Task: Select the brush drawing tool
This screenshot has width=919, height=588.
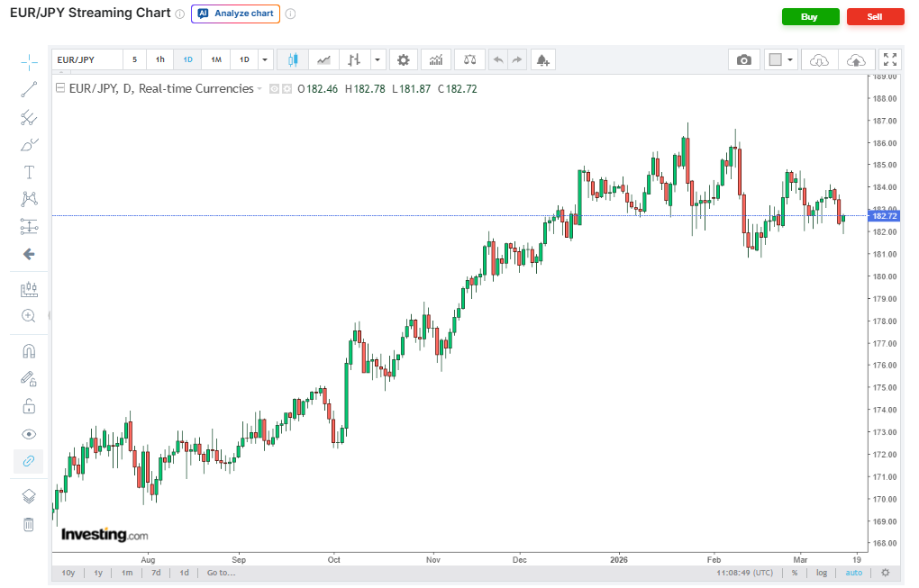Action: 29,145
